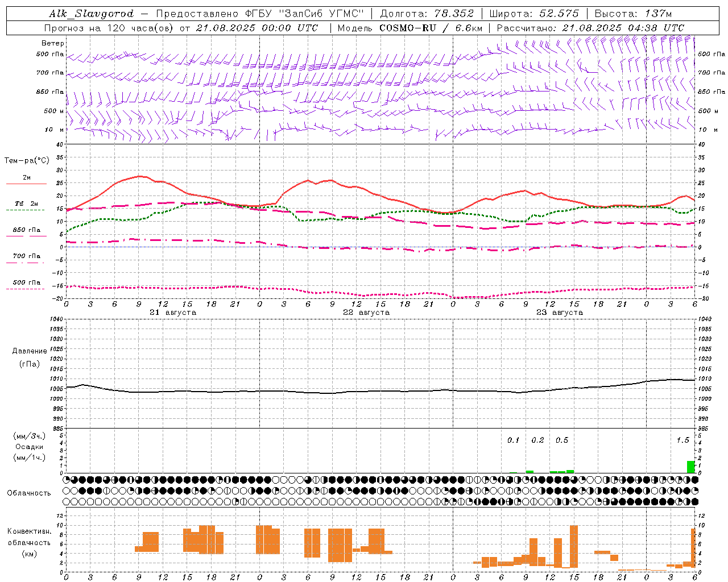Click the Облачность cloudiness label
The width and height of the screenshot is (728, 582).
pos(29,493)
